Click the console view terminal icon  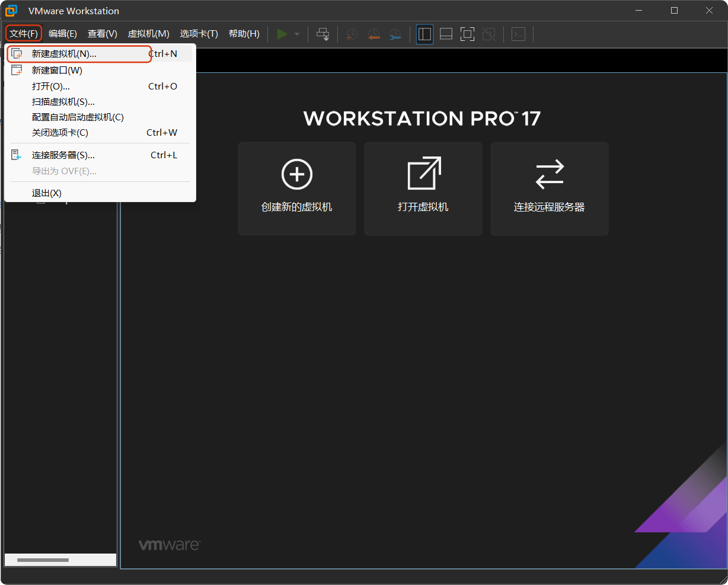(518, 34)
